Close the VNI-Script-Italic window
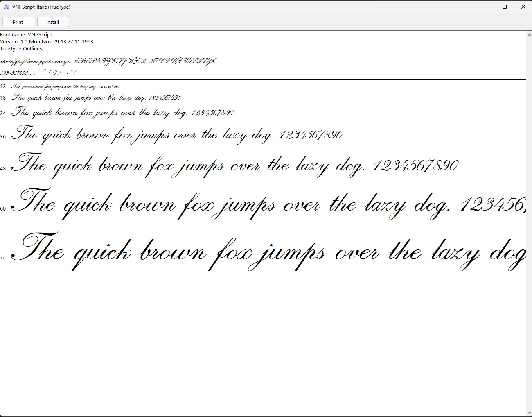This screenshot has height=417, width=532. point(523,7)
